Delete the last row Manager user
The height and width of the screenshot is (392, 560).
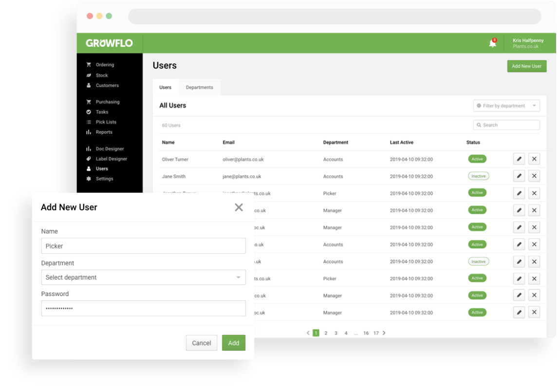coord(534,313)
